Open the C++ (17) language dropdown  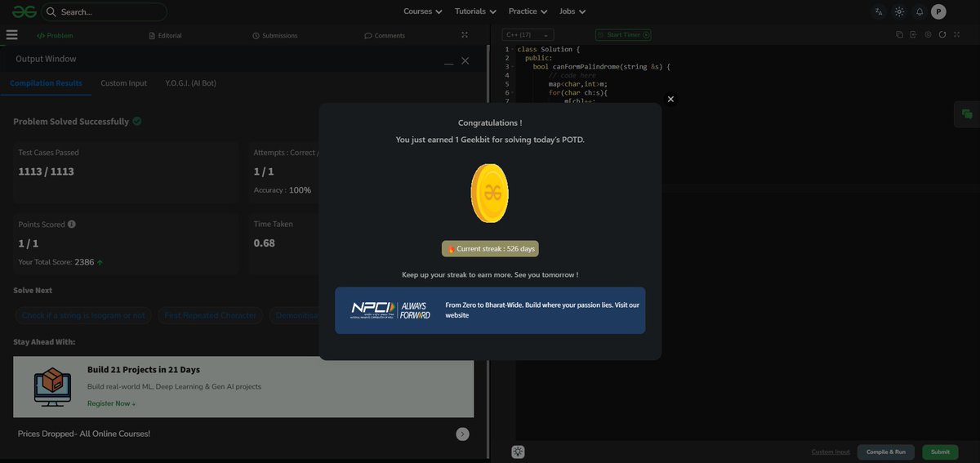528,35
